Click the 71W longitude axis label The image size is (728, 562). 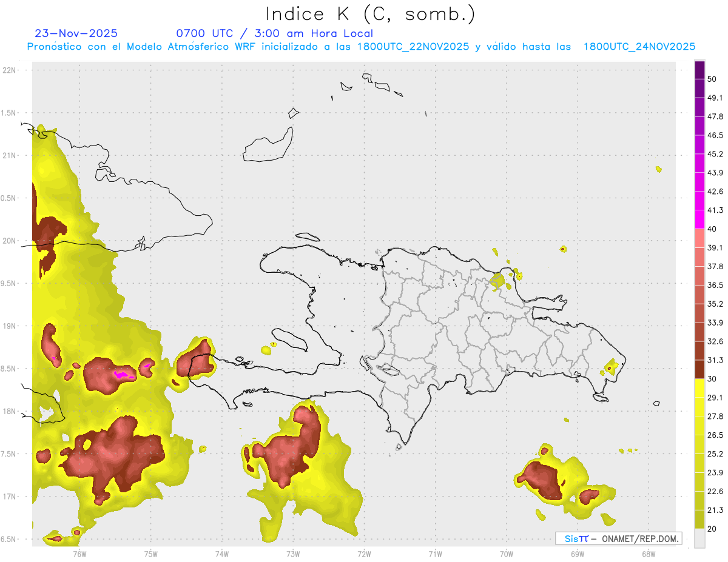[435, 554]
